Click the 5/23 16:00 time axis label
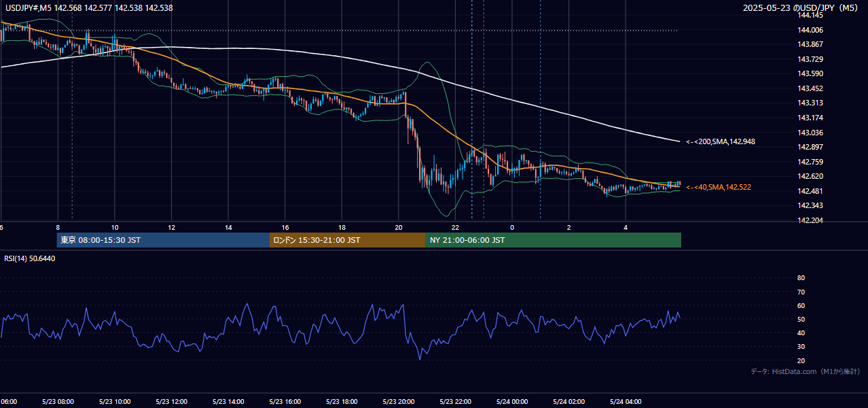The width and height of the screenshot is (868, 408). pos(285,402)
